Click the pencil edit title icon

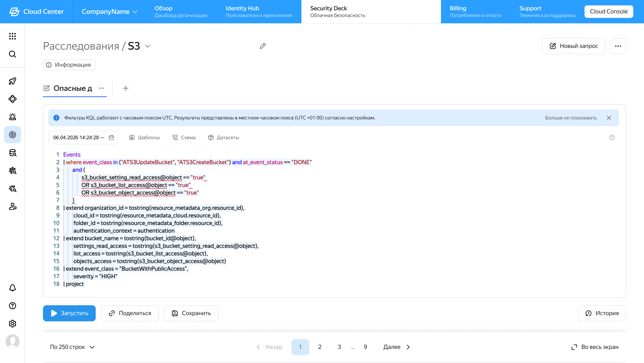click(x=263, y=46)
